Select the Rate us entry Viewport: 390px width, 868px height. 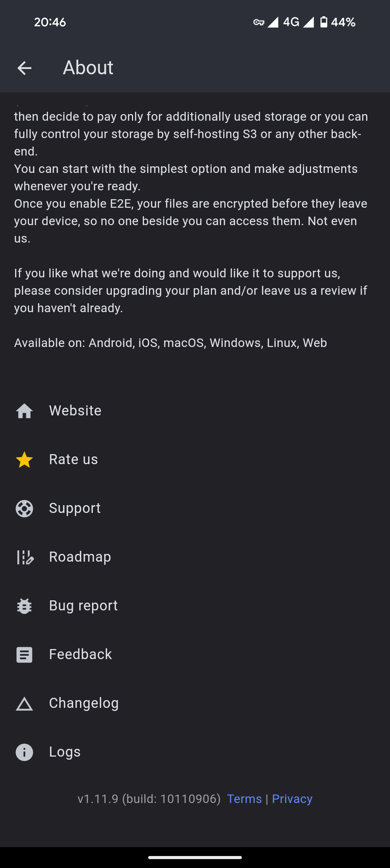point(195,460)
